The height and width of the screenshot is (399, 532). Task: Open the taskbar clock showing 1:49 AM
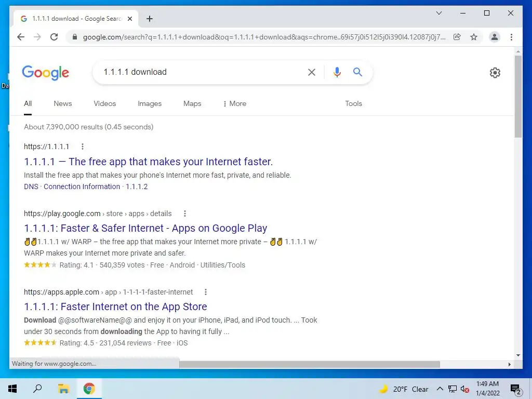pyautogui.click(x=487, y=389)
